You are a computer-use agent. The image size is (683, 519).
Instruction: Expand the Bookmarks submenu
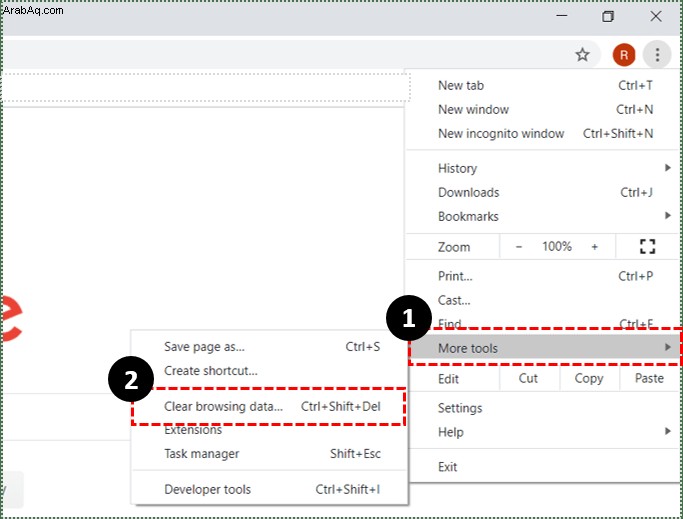543,216
